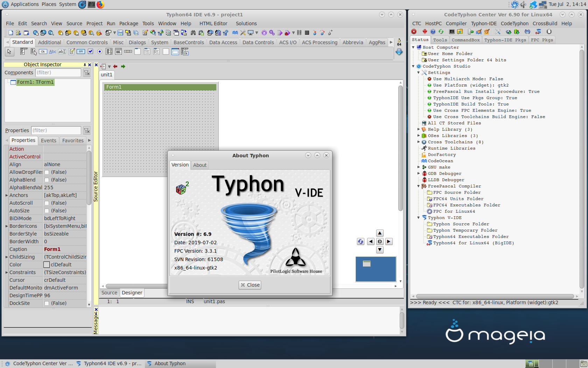Select the TEdit 'ab' component icon
588x368 pixels.
pos(62,52)
